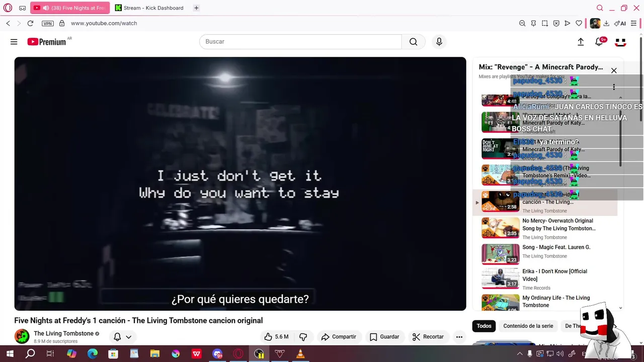Click the Compartir share button
This screenshot has width=644, height=362.
[338, 337]
